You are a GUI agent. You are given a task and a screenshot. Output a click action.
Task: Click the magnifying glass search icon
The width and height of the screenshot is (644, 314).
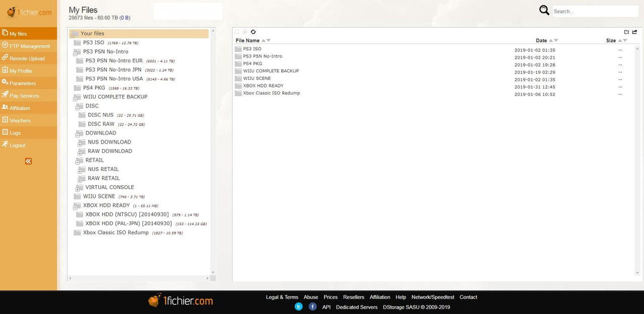(x=544, y=11)
